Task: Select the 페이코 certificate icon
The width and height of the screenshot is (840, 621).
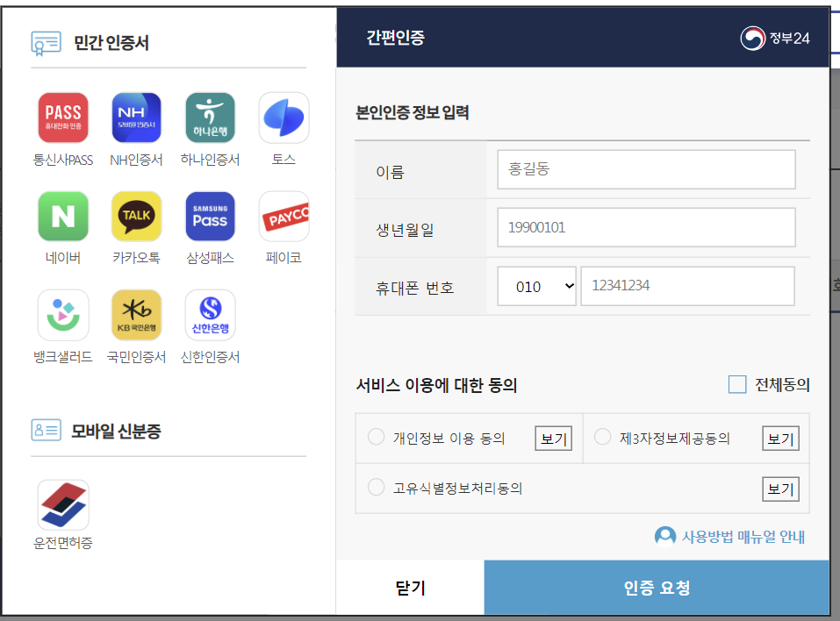Action: (x=284, y=216)
